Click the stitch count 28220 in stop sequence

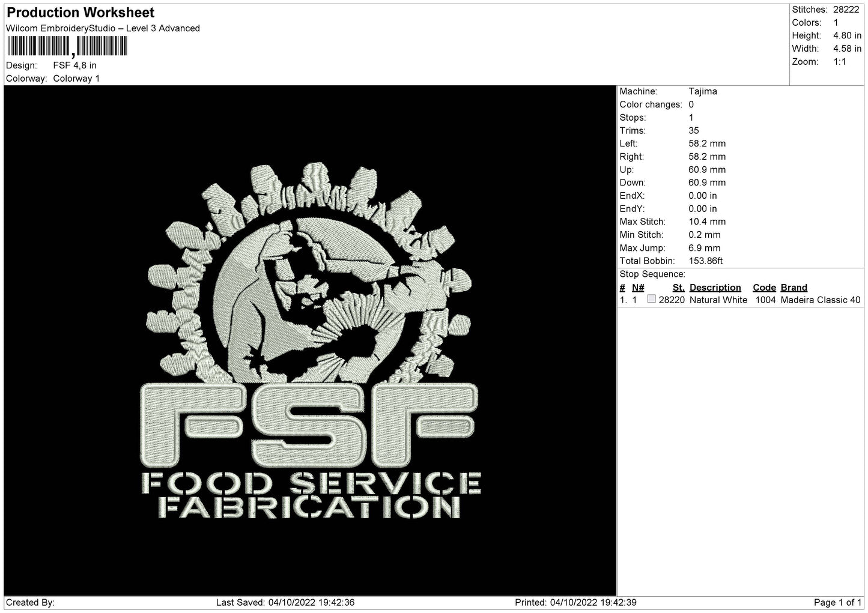(672, 300)
